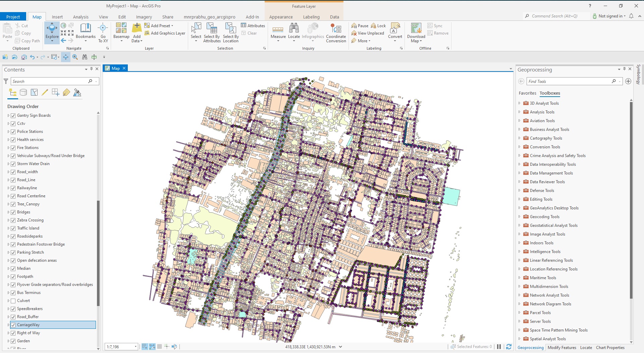The height and width of the screenshot is (353, 644).
Task: Open Select By Location
Action: [231, 33]
